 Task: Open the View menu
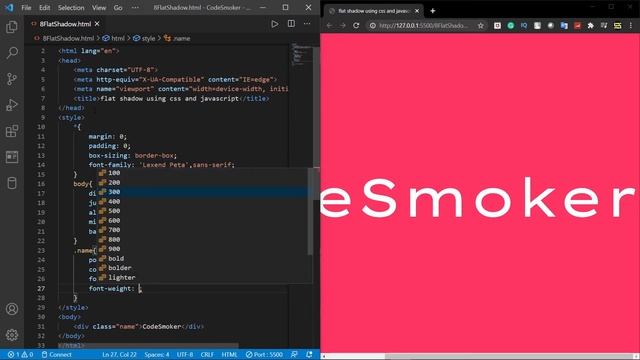point(99,8)
